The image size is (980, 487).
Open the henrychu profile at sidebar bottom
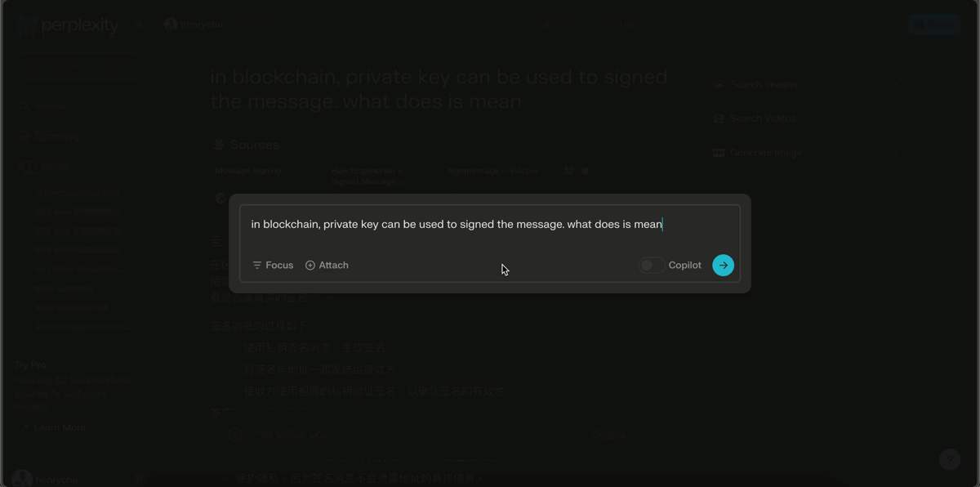[x=46, y=479]
